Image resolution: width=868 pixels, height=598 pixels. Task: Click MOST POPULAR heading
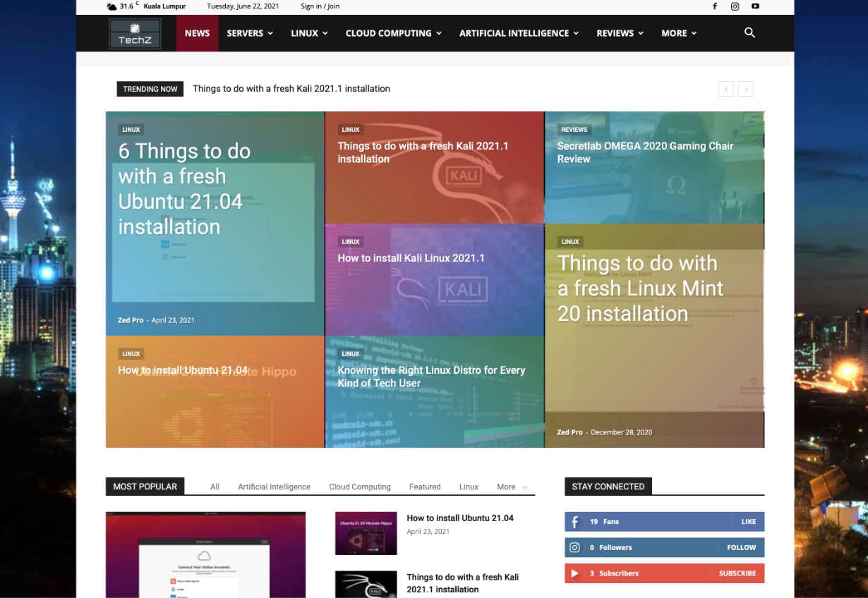[145, 487]
